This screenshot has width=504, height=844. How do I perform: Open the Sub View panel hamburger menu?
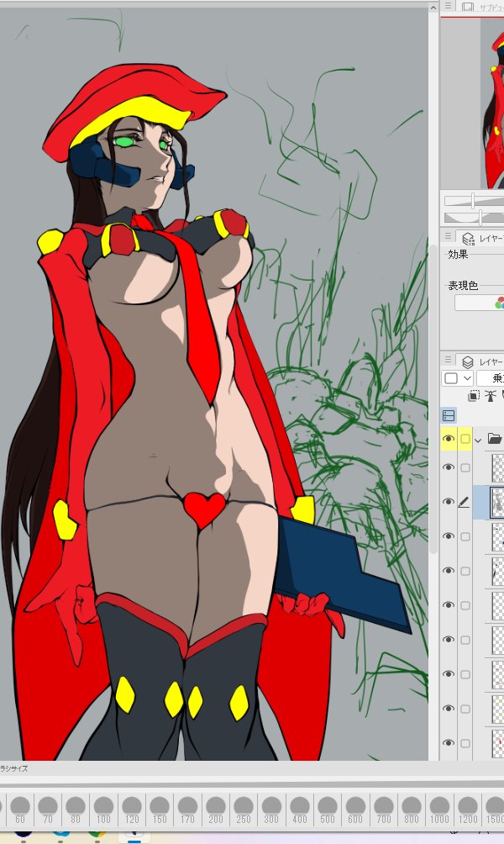coord(448,6)
